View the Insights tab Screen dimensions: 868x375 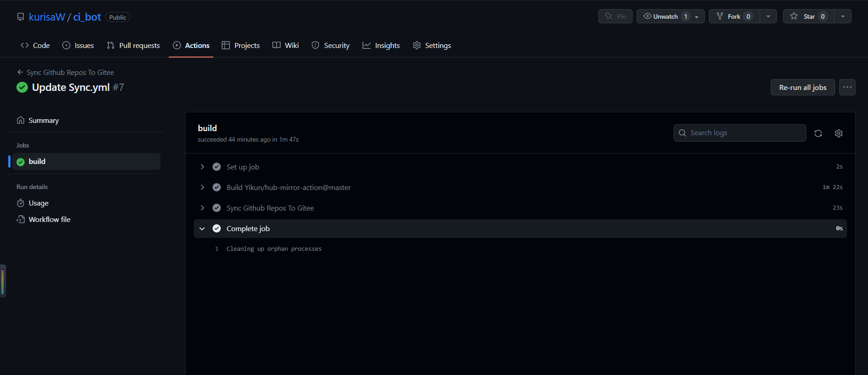tap(381, 45)
